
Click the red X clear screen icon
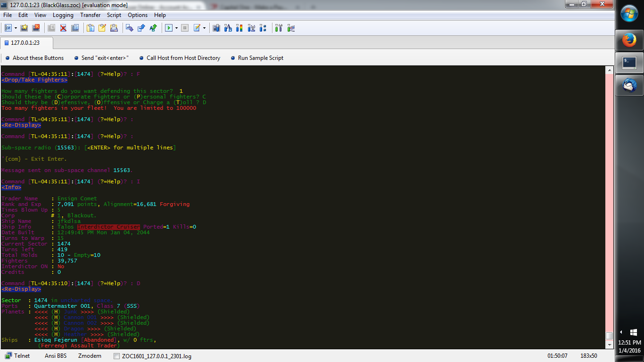pos(63,28)
